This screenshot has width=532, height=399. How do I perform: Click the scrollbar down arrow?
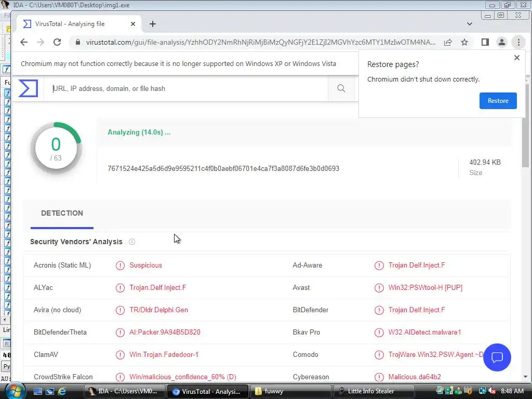526,377
